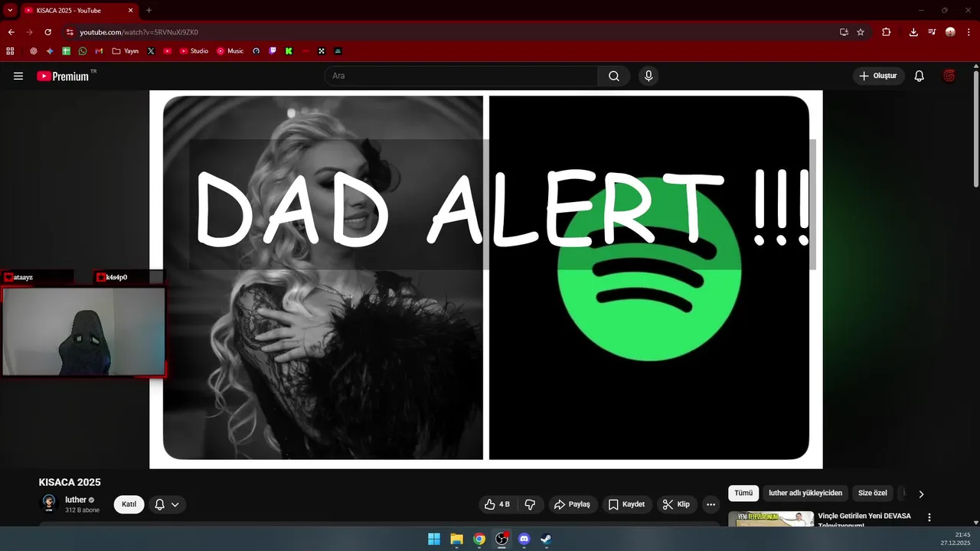Image resolution: width=980 pixels, height=551 pixels.
Task: Open Chrome downloads icon
Action: tap(913, 32)
